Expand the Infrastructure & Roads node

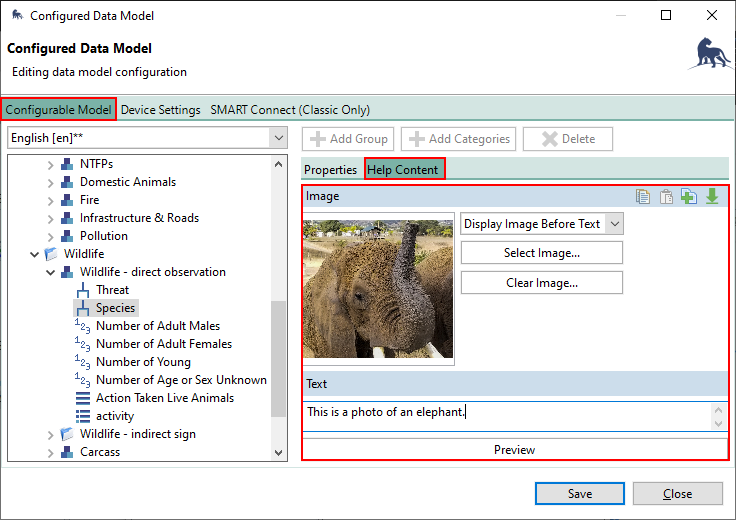51,218
